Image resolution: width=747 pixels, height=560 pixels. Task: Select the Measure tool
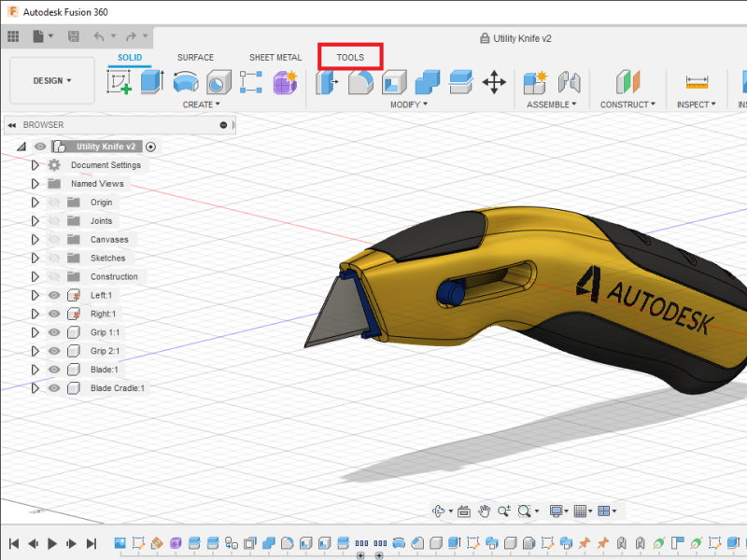(x=697, y=82)
